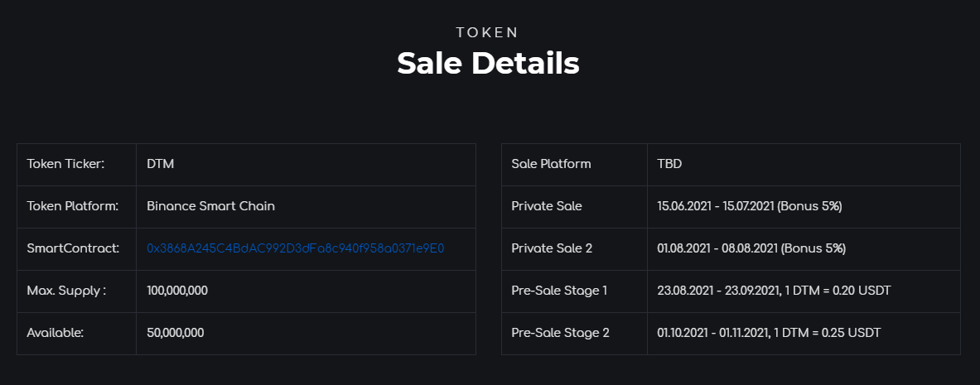Select the TOKEN subtitle text
The height and width of the screenshot is (385, 980).
tap(487, 32)
